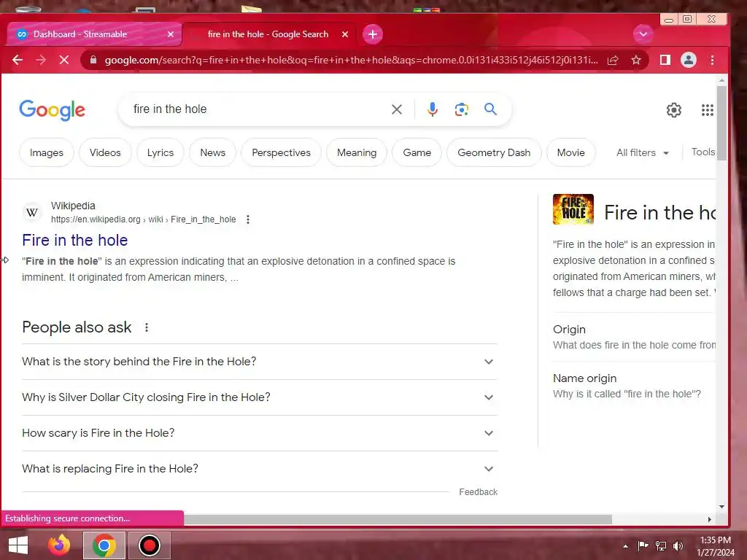The width and height of the screenshot is (747, 560).
Task: Open a new tab with plus button
Action: [373, 34]
